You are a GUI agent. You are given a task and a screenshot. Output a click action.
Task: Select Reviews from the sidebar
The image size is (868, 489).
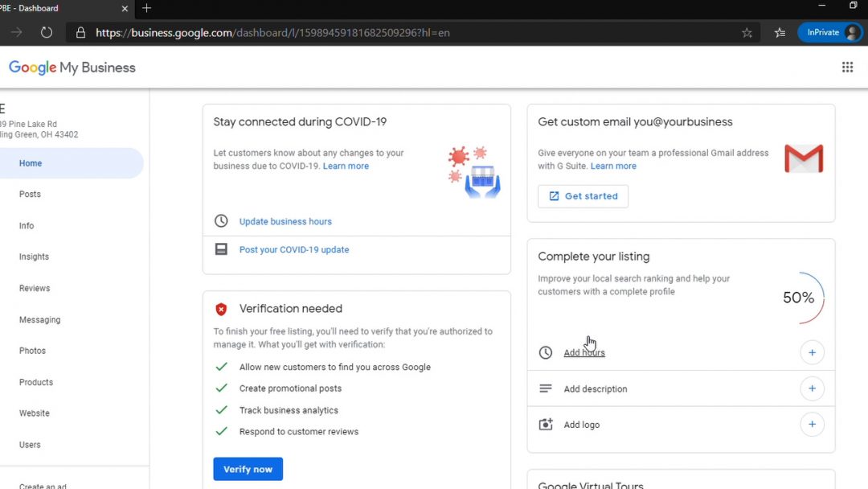[x=35, y=289]
